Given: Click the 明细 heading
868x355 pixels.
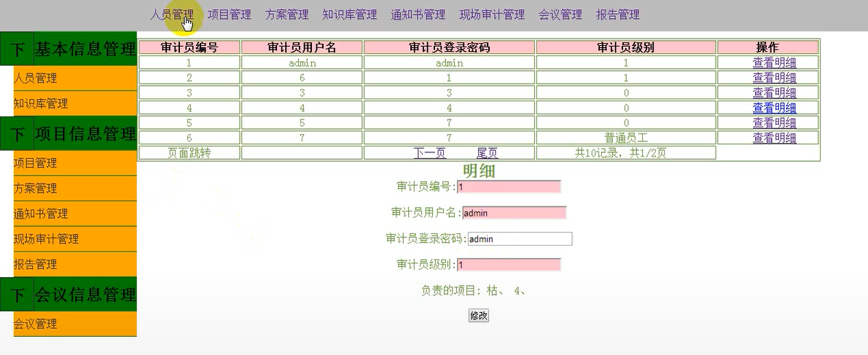Looking at the screenshot, I should 479,171.
